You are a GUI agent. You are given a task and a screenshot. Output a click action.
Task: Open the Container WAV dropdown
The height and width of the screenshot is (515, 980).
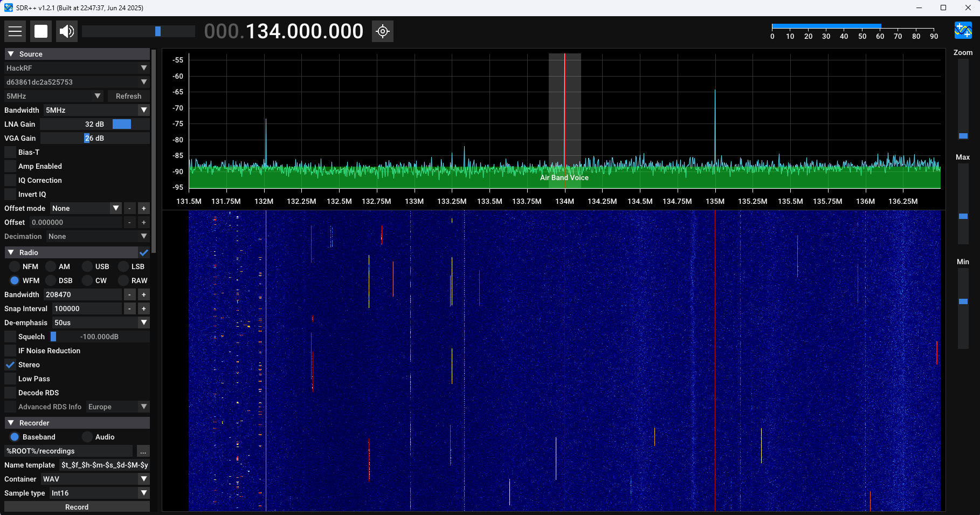click(x=95, y=479)
